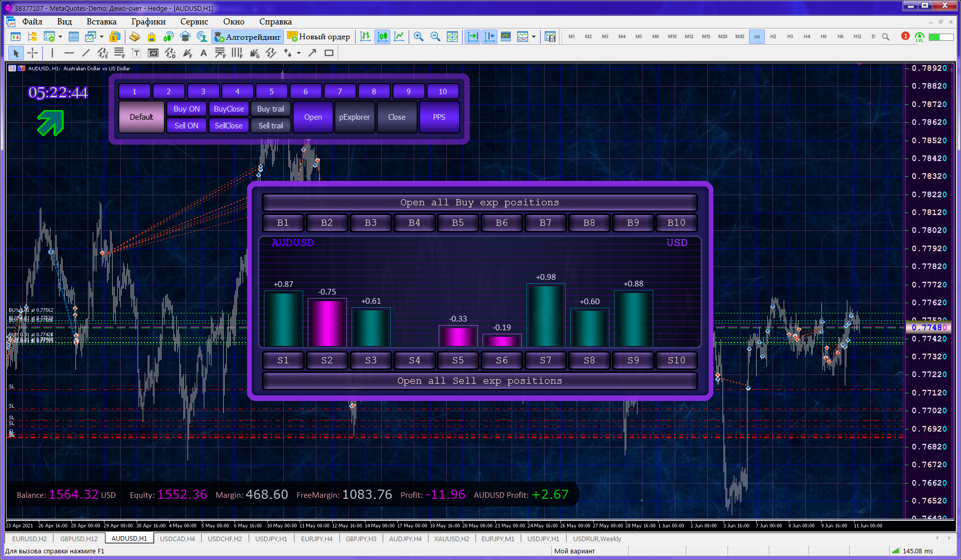Switch chart to line chart view

point(399,37)
